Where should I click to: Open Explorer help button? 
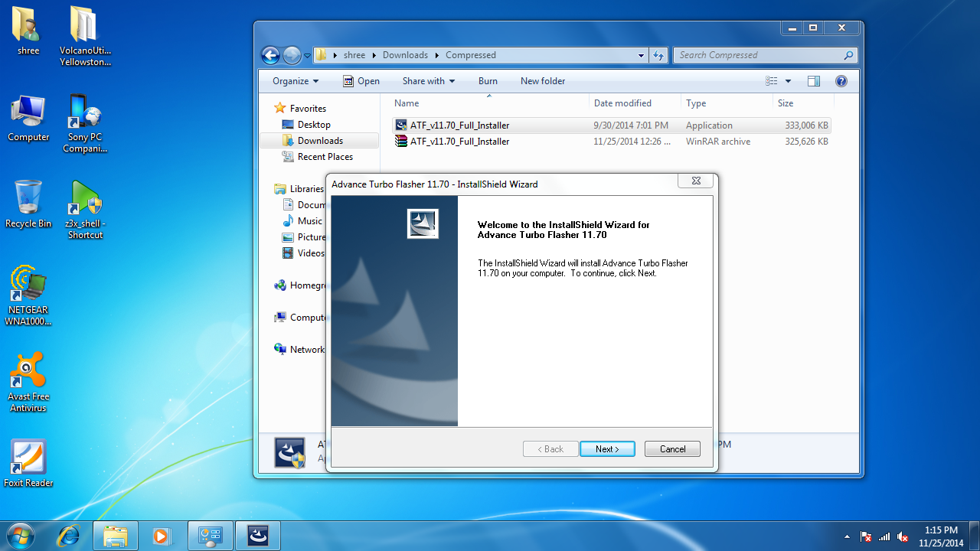[x=841, y=81]
